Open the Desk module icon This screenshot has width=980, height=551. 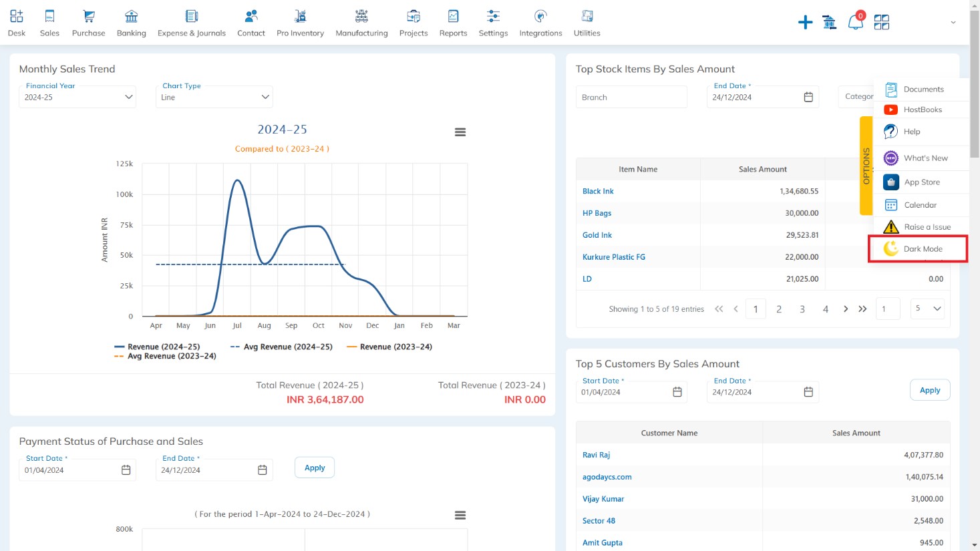point(17,16)
